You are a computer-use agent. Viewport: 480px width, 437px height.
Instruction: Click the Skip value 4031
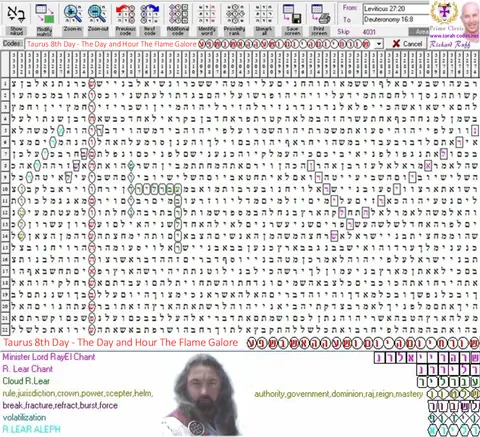(x=370, y=32)
